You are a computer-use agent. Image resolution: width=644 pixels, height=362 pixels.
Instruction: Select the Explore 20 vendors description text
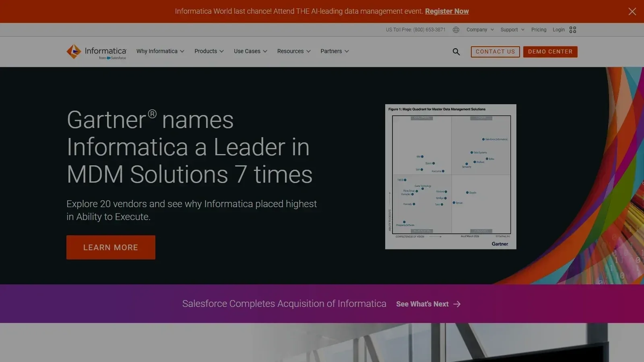coord(192,210)
